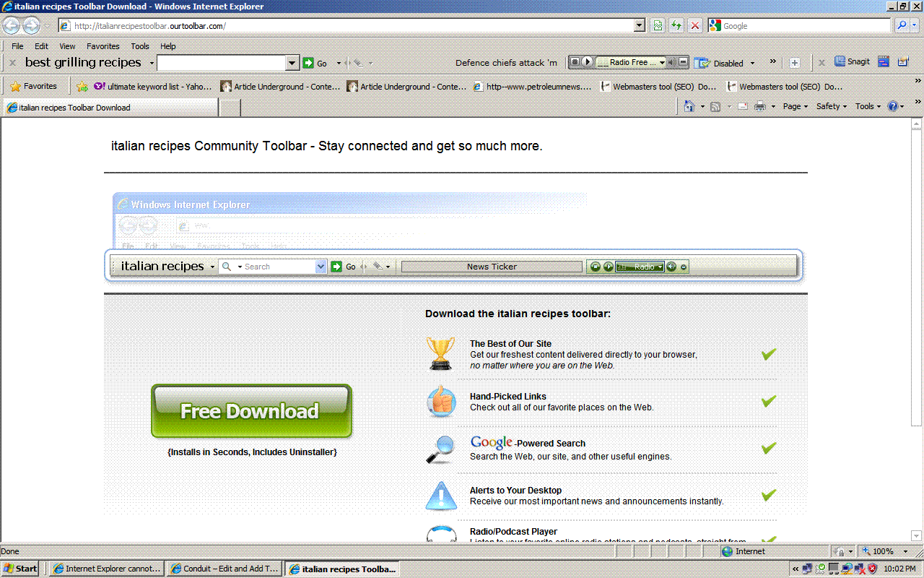Click the green checkmark for Best of Our Site
Image resolution: width=924 pixels, height=578 pixels.
point(769,354)
